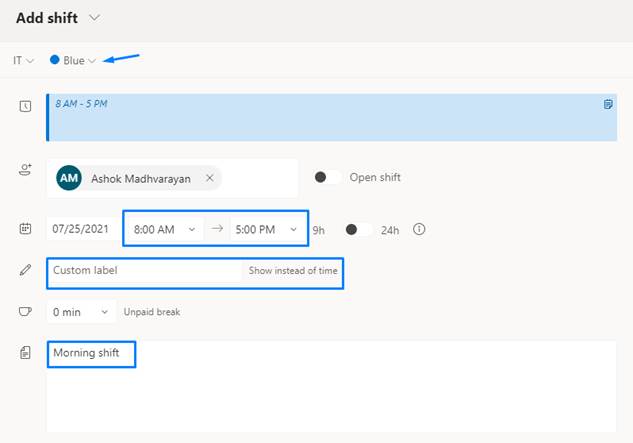Open the 0 min unpaid break dropdown
633x443 pixels.
(x=81, y=312)
